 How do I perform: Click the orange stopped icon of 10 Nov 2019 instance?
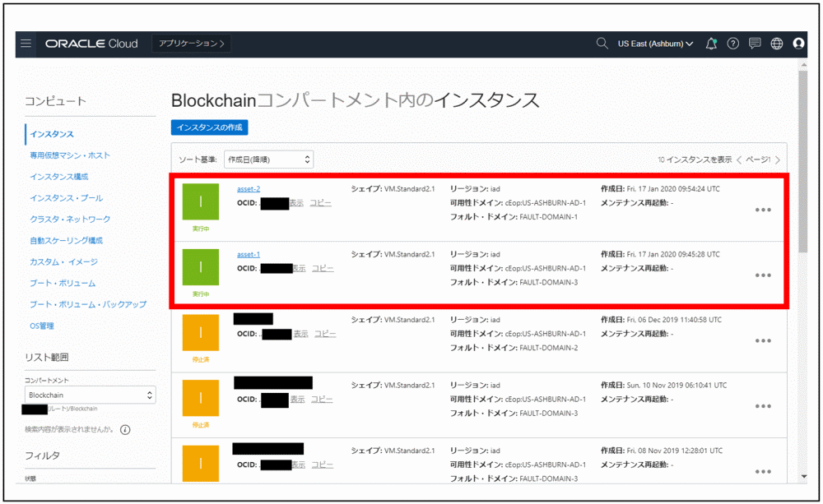tap(201, 398)
